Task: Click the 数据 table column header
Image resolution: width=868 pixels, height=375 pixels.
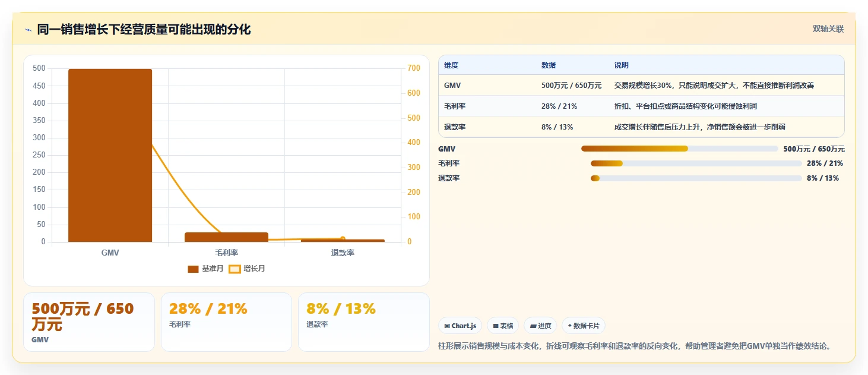Action: click(x=549, y=65)
